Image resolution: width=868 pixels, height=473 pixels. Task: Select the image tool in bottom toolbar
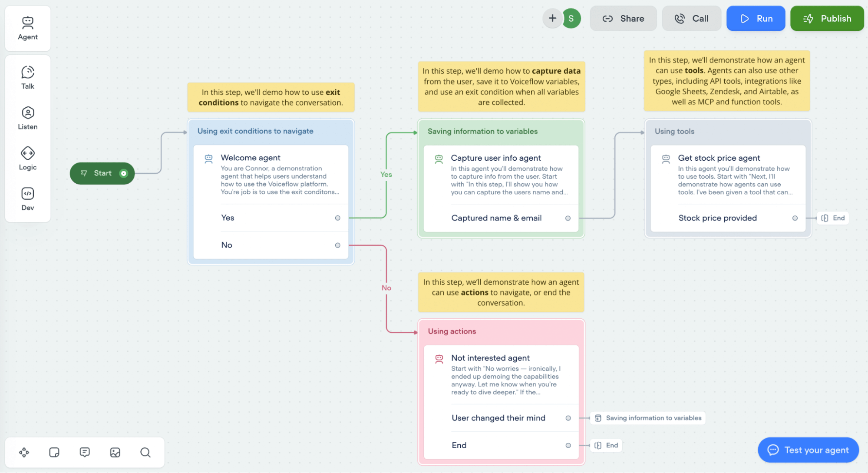(115, 453)
